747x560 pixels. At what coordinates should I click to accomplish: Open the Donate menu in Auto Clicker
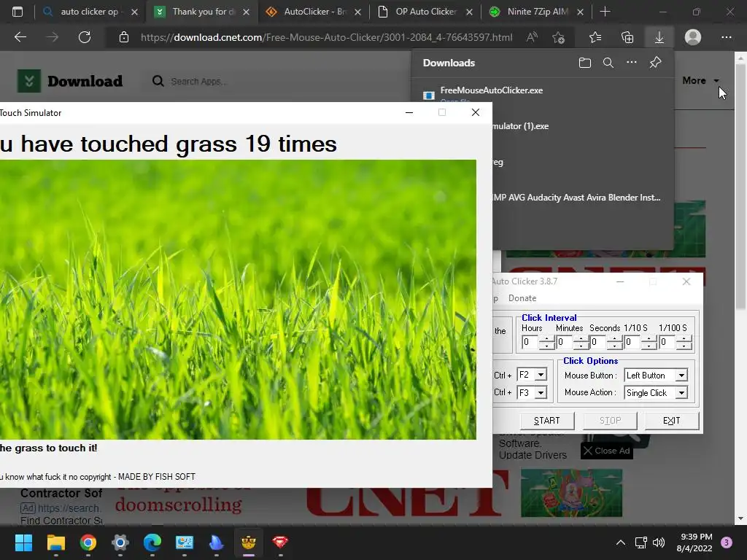[522, 298]
